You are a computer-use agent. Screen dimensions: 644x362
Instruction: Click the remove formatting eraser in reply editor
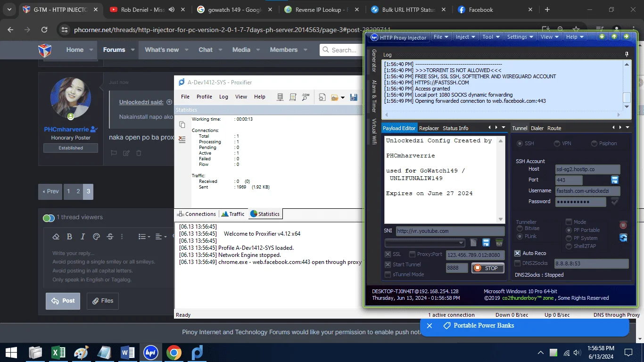tap(56, 237)
